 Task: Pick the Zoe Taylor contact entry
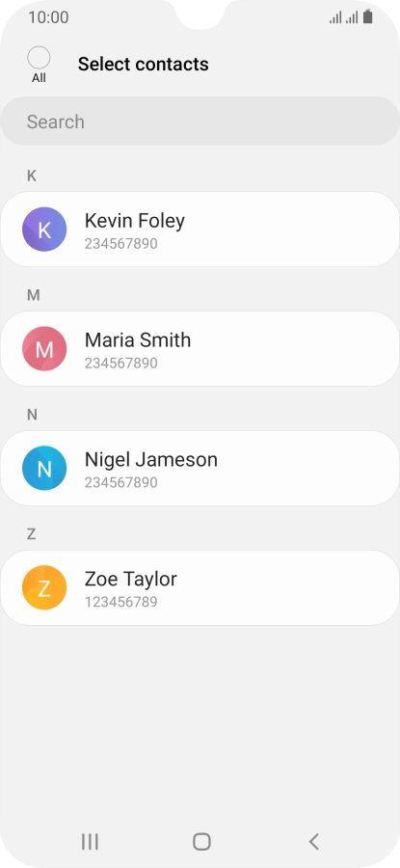tap(200, 588)
